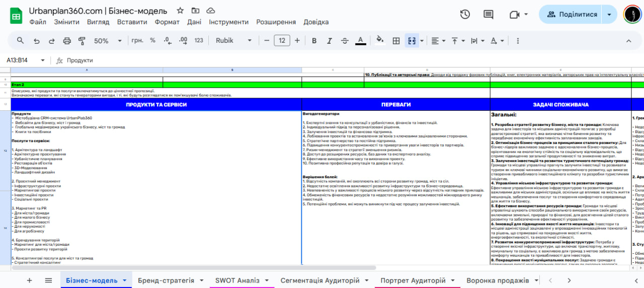
Task: Add a new sheet with plus button
Action: point(29,280)
